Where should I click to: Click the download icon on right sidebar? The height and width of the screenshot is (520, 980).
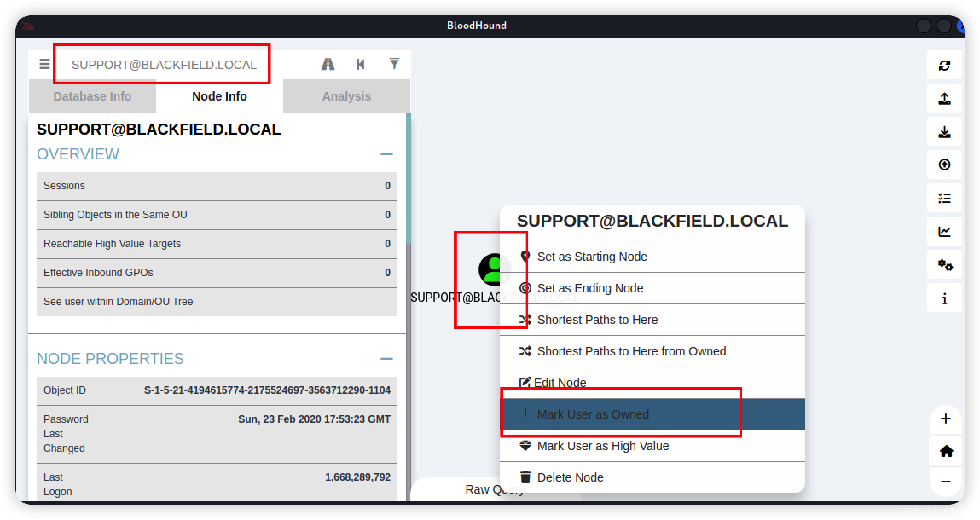tap(944, 133)
